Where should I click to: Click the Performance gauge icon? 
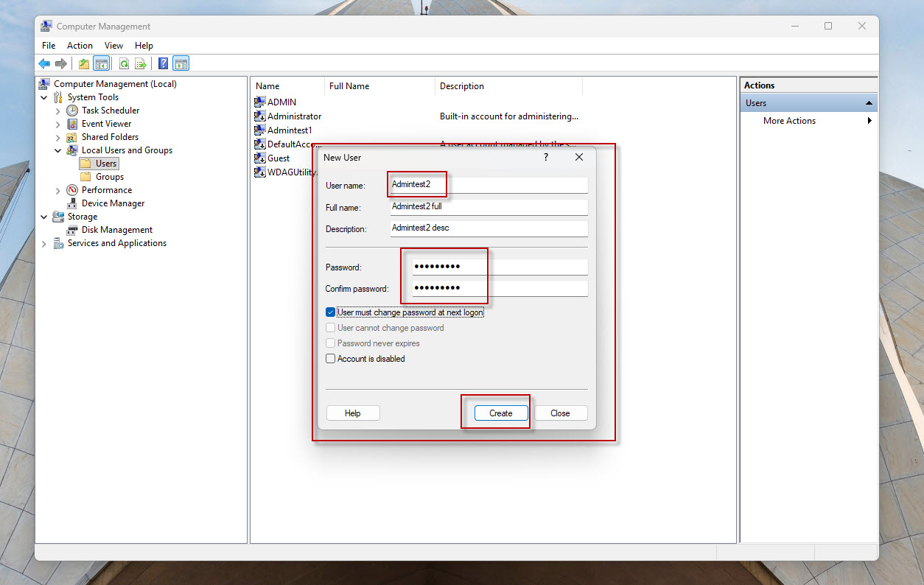point(72,190)
